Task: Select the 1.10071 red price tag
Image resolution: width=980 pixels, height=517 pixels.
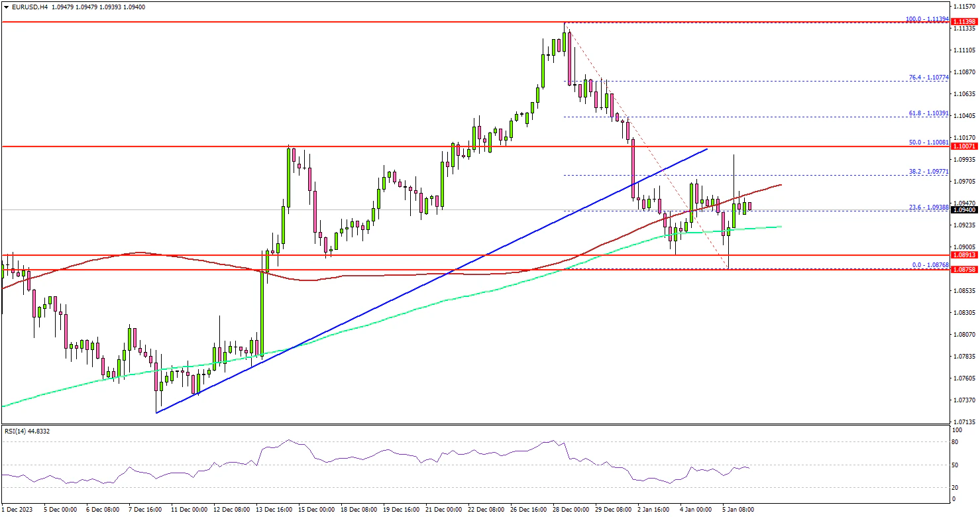Action: point(964,146)
